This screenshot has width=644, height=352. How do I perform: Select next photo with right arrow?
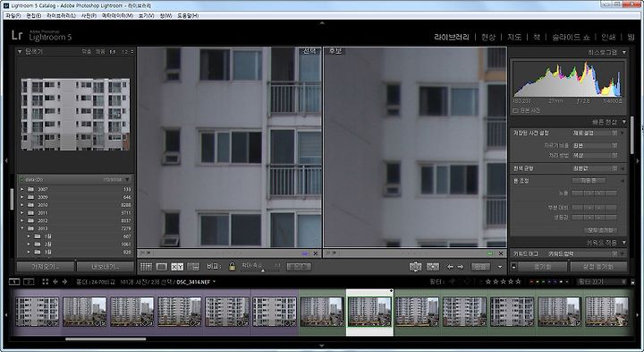[461, 267]
